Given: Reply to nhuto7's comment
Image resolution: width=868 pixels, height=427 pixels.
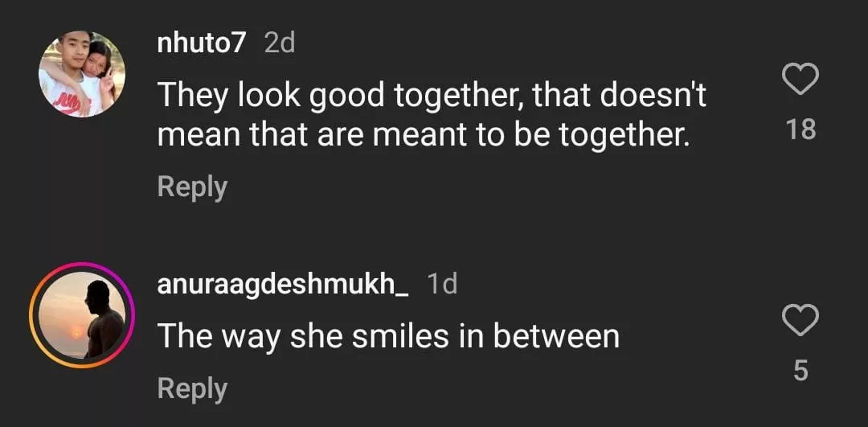Looking at the screenshot, I should pos(192,187).
